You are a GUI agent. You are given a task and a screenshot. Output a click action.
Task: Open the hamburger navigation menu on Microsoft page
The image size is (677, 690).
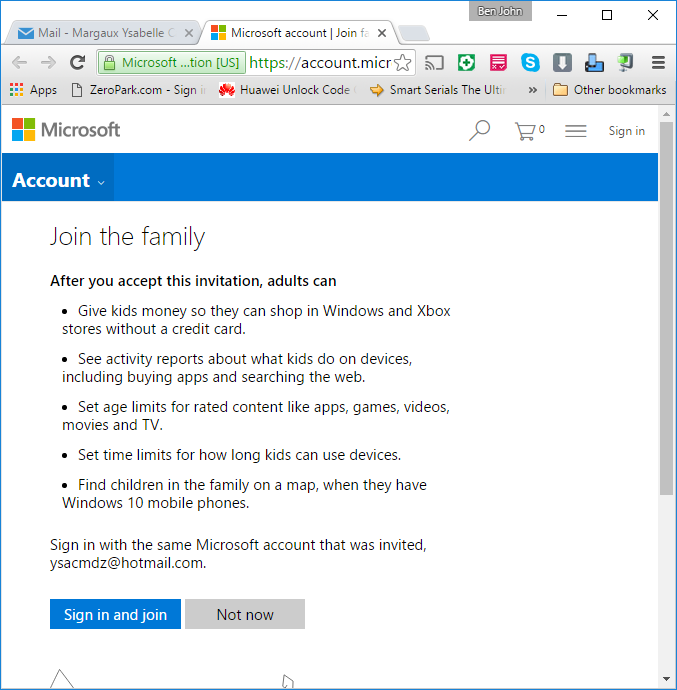pyautogui.click(x=575, y=130)
